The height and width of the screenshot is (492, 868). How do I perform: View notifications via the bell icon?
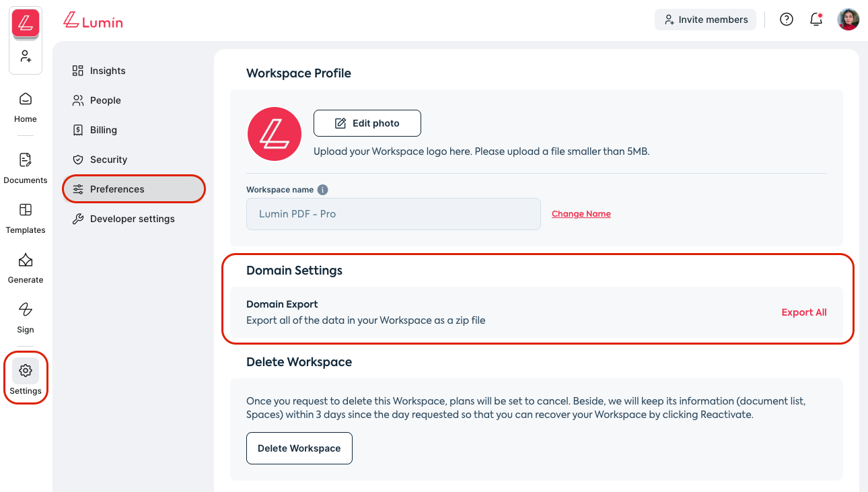click(816, 20)
